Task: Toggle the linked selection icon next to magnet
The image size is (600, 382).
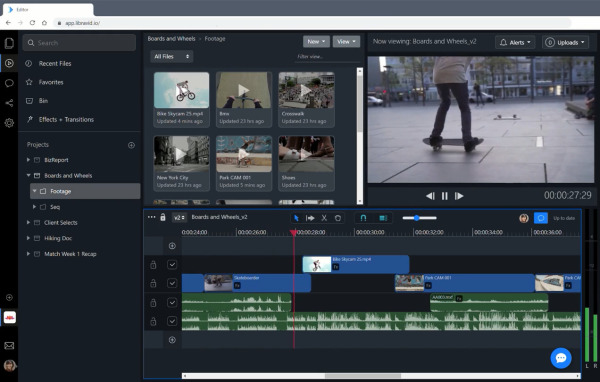Action: pos(383,218)
